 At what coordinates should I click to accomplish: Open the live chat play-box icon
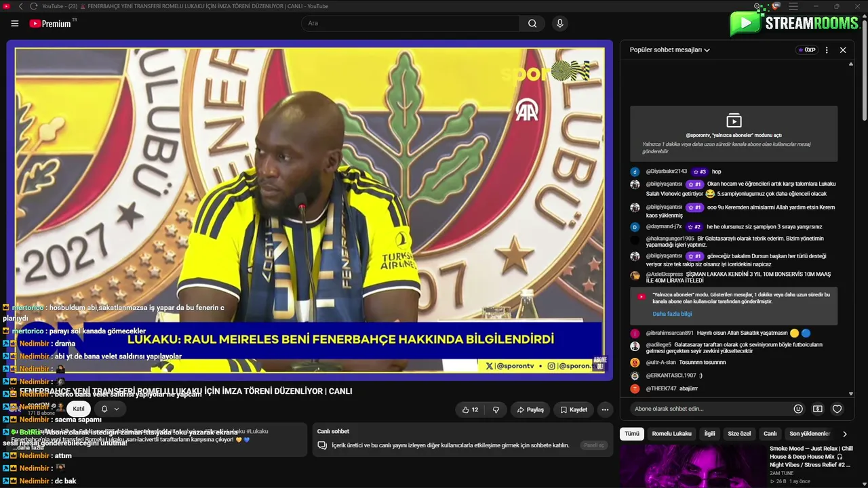(734, 121)
